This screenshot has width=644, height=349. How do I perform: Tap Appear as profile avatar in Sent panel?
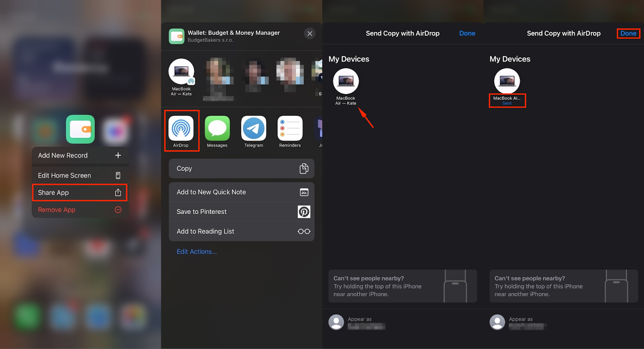497,322
